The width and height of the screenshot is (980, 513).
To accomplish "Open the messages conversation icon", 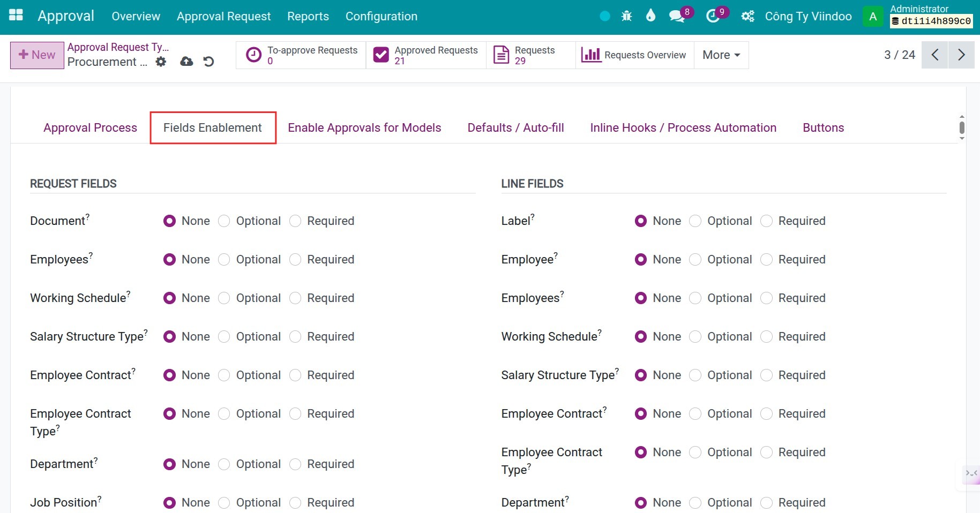I will [675, 16].
